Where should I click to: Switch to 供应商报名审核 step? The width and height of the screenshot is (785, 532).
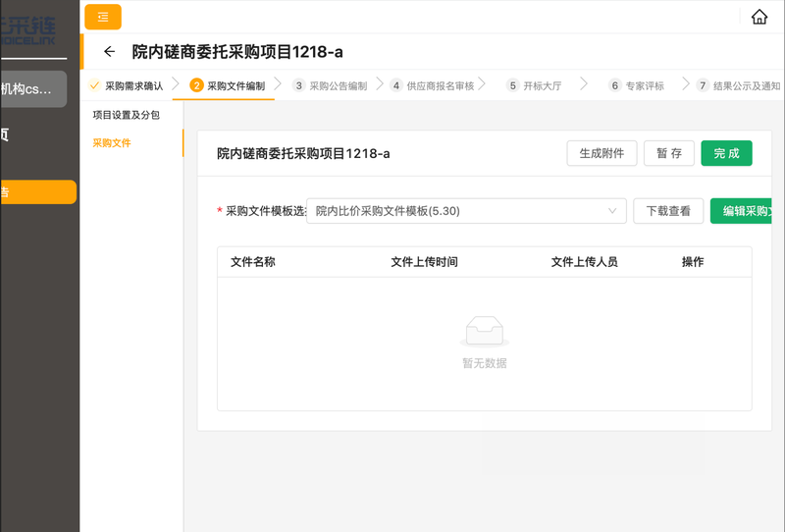point(440,85)
